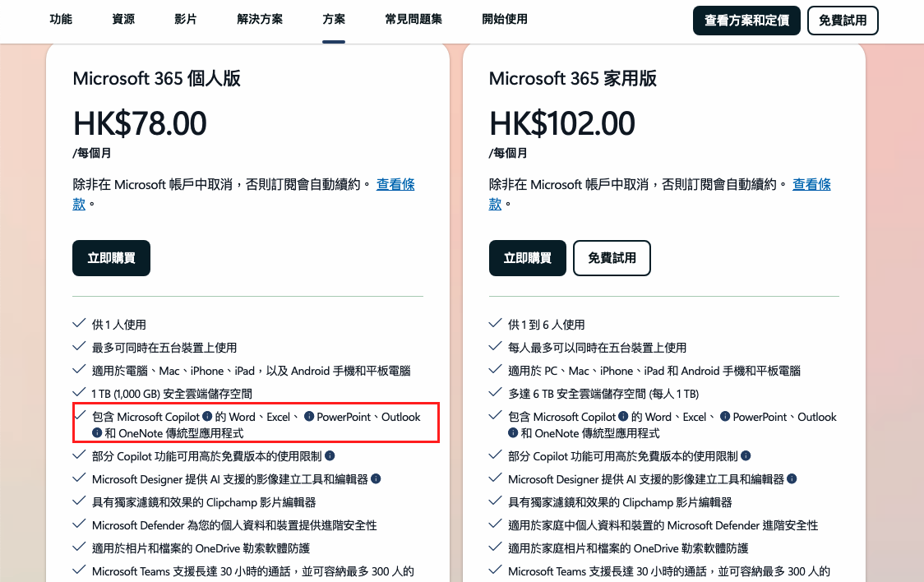Open Microsoft Designer info icon in 個人版
Image resolution: width=924 pixels, height=582 pixels.
pos(376,478)
